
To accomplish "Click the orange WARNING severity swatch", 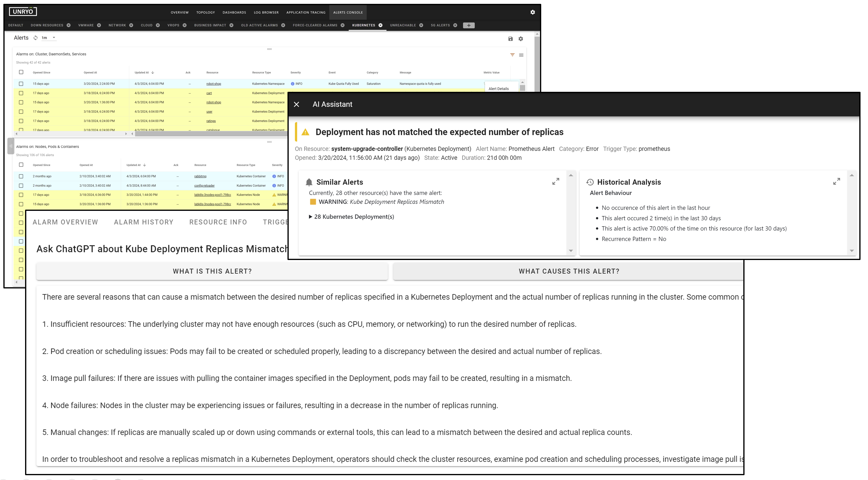I will click(313, 202).
